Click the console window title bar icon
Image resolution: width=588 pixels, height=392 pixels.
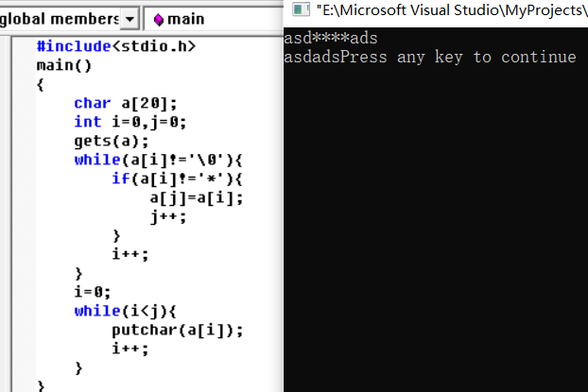(301, 9)
